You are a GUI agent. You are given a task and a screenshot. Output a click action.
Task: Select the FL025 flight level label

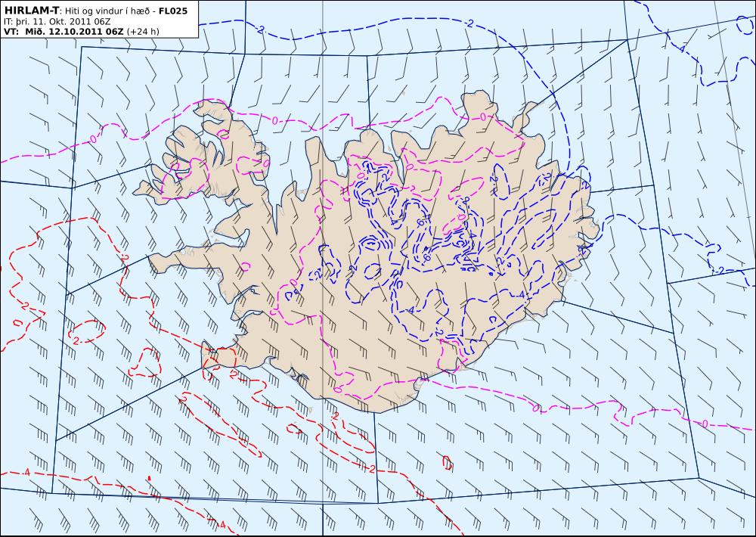pyautogui.click(x=172, y=11)
